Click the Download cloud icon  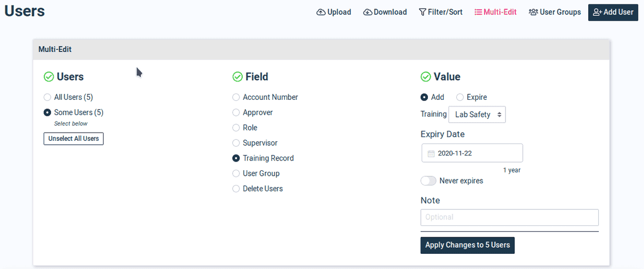368,12
